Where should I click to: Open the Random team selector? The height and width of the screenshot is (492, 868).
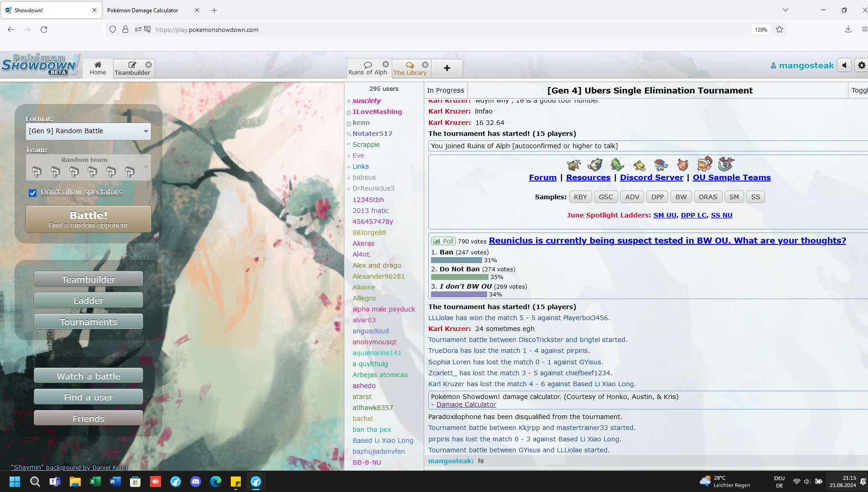(88, 167)
